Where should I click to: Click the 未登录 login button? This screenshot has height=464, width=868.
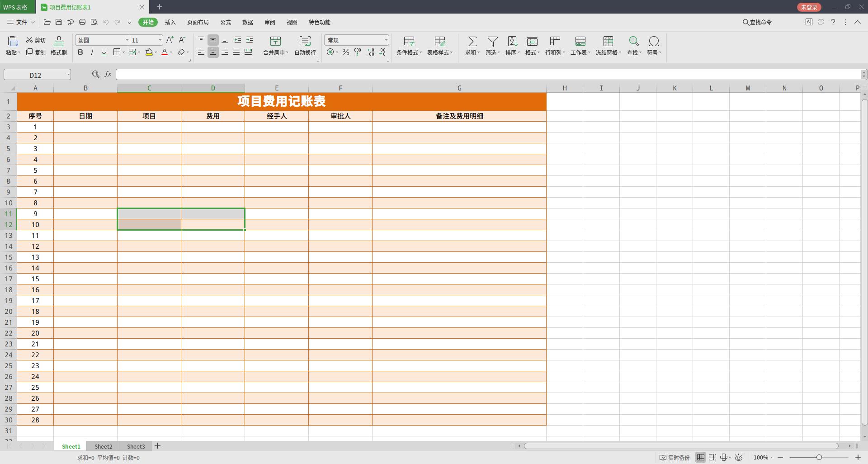(x=809, y=7)
